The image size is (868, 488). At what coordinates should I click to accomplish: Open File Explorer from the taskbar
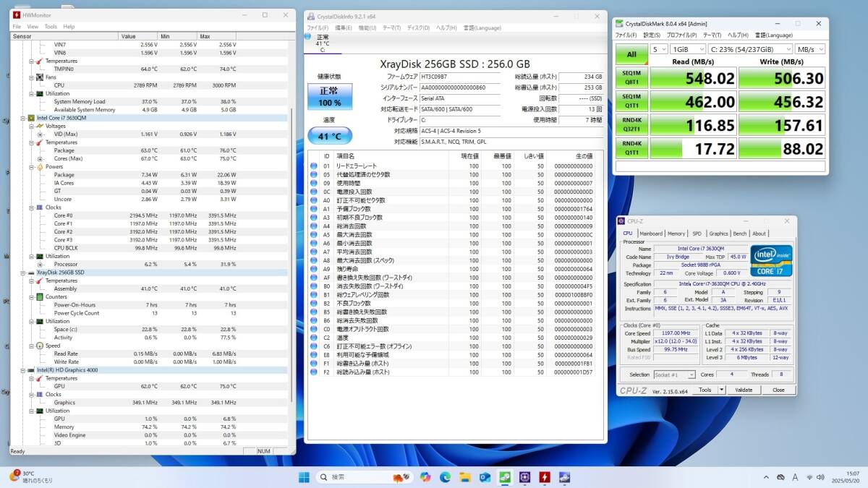[x=465, y=477]
